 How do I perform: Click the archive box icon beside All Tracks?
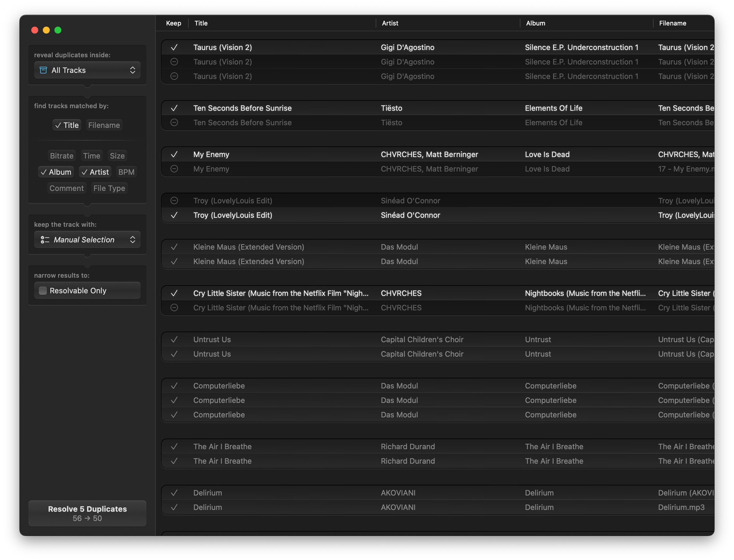[x=43, y=70]
